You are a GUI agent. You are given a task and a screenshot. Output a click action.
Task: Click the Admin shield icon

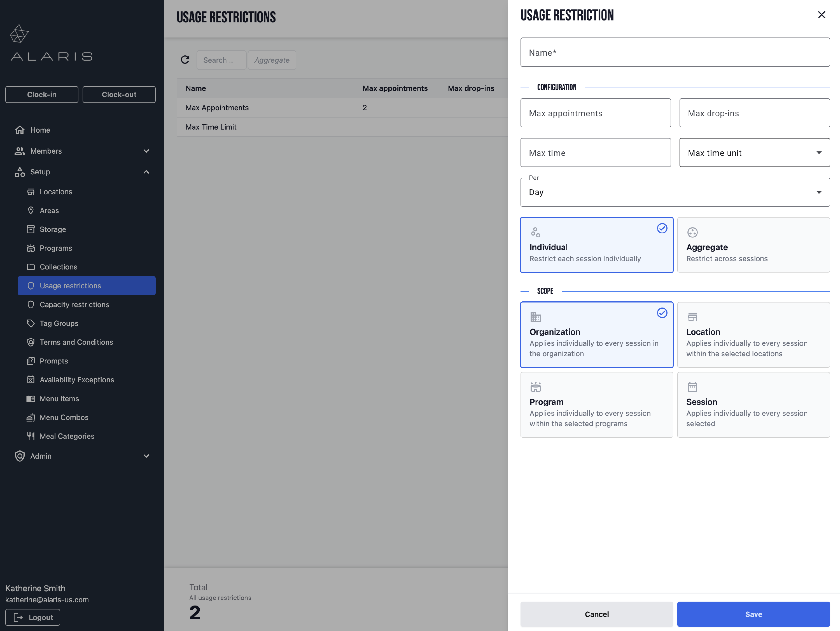pyautogui.click(x=20, y=456)
